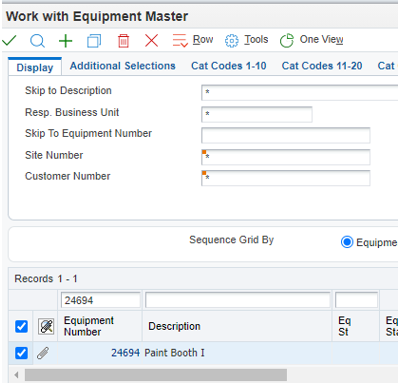The image size is (400, 385).
Task: Click the attachments icon in grid header
Action: 46,326
